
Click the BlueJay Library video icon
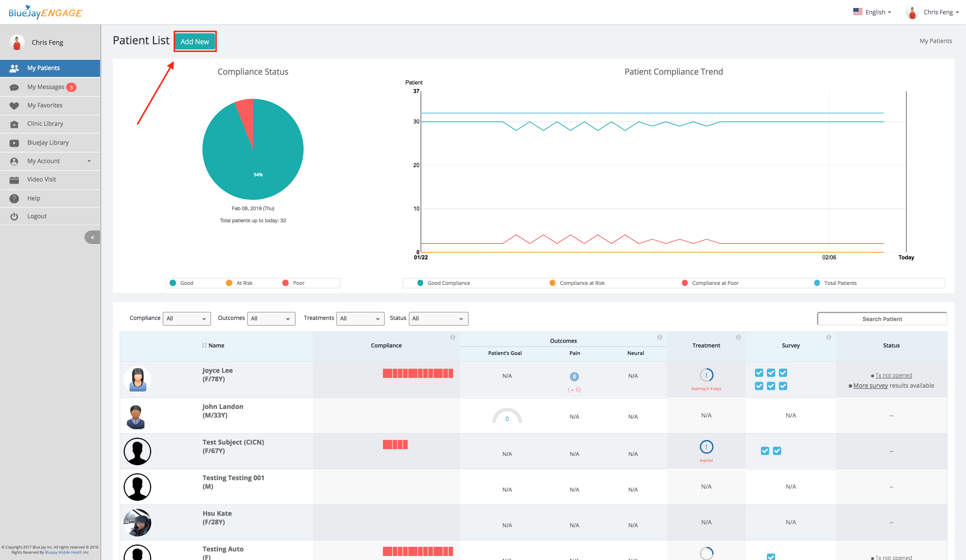(x=14, y=143)
